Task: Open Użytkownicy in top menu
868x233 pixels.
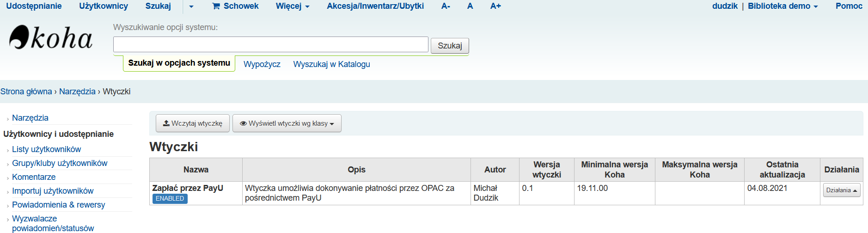Action: (x=104, y=6)
